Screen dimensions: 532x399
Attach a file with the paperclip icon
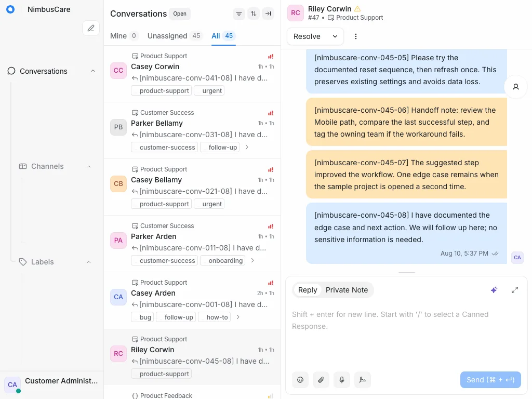click(321, 380)
